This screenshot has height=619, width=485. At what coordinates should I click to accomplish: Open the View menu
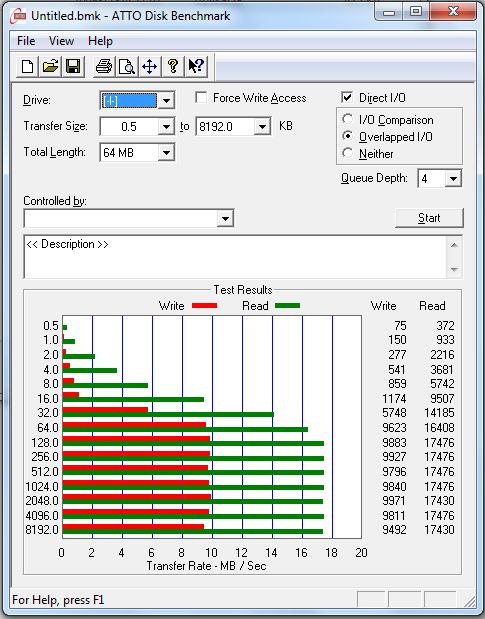coord(61,41)
